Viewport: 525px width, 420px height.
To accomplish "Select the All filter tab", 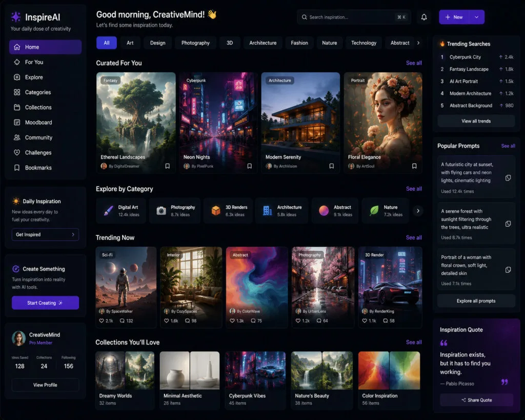I will [x=107, y=43].
